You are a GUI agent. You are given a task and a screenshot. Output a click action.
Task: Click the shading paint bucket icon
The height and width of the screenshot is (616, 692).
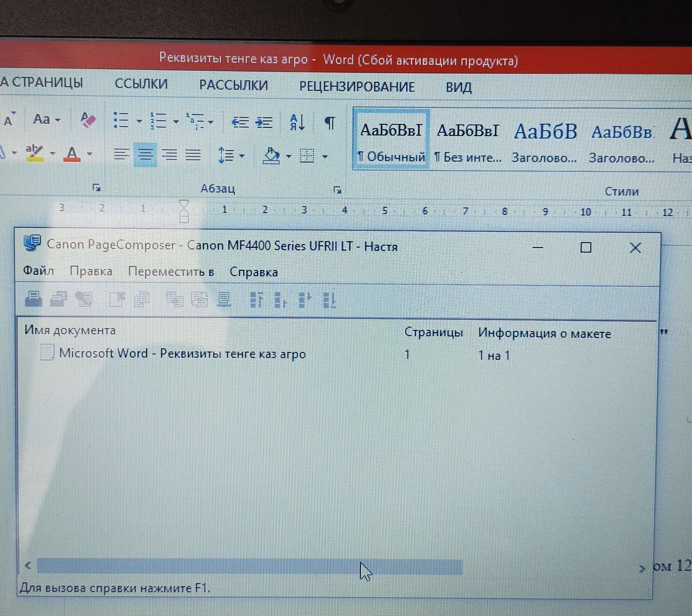coord(272,156)
